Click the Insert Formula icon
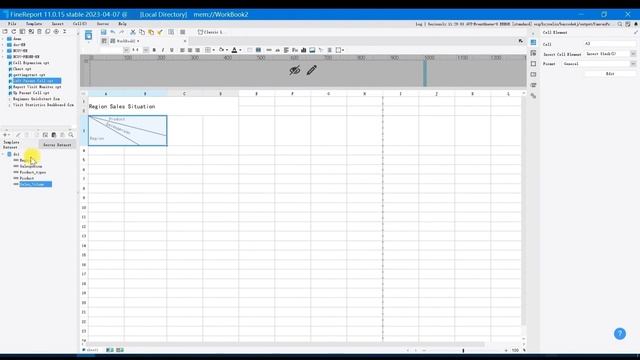Screen dimensions: 640x360 click(x=295, y=50)
